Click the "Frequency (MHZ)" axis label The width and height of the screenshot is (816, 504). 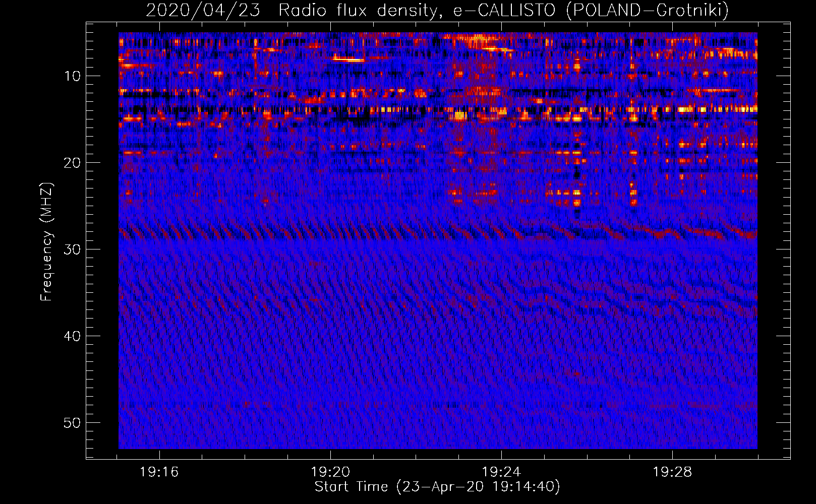pyautogui.click(x=46, y=241)
